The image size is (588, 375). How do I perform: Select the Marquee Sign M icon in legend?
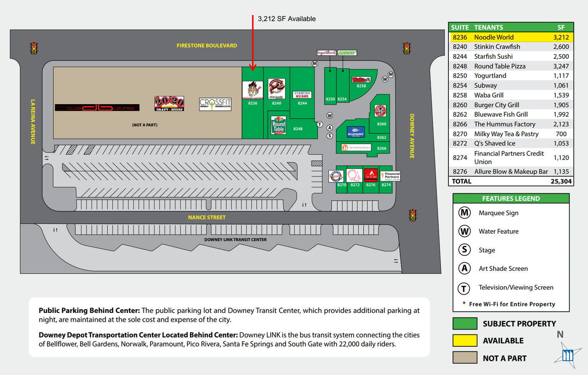click(x=464, y=212)
